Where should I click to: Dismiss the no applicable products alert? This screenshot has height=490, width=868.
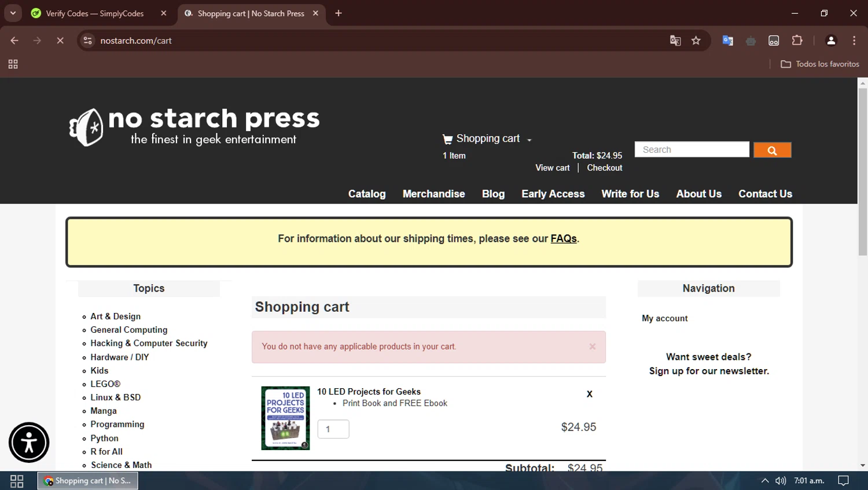pos(593,347)
